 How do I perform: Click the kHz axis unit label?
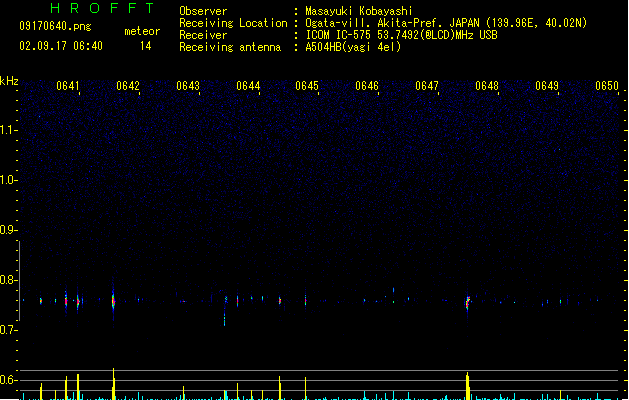[x=9, y=81]
